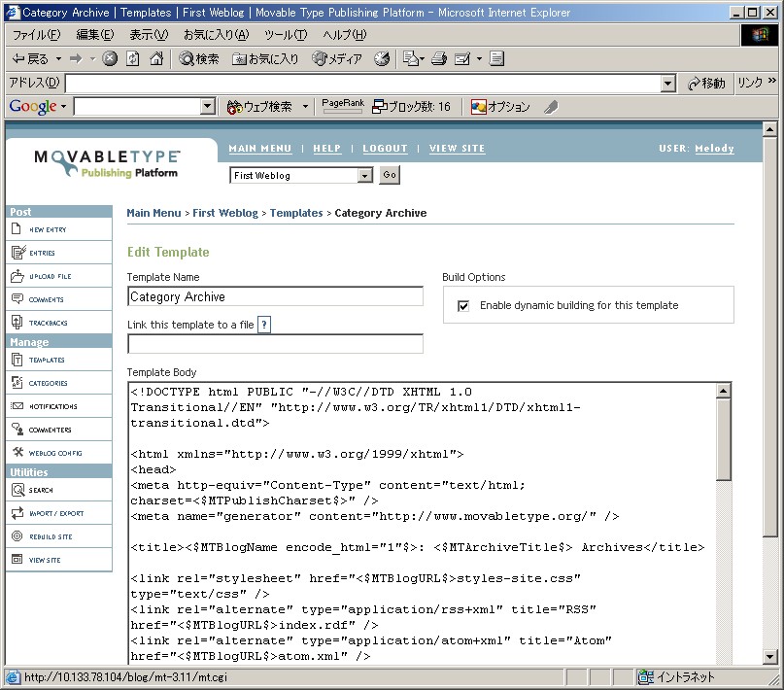
Task: Expand the First Weblog blog selector
Action: 364,176
